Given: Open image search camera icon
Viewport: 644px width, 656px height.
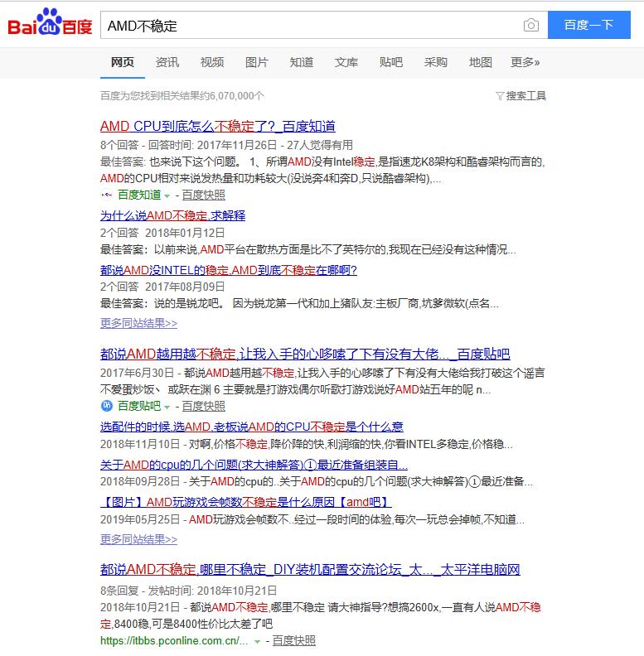Looking at the screenshot, I should point(531,25).
